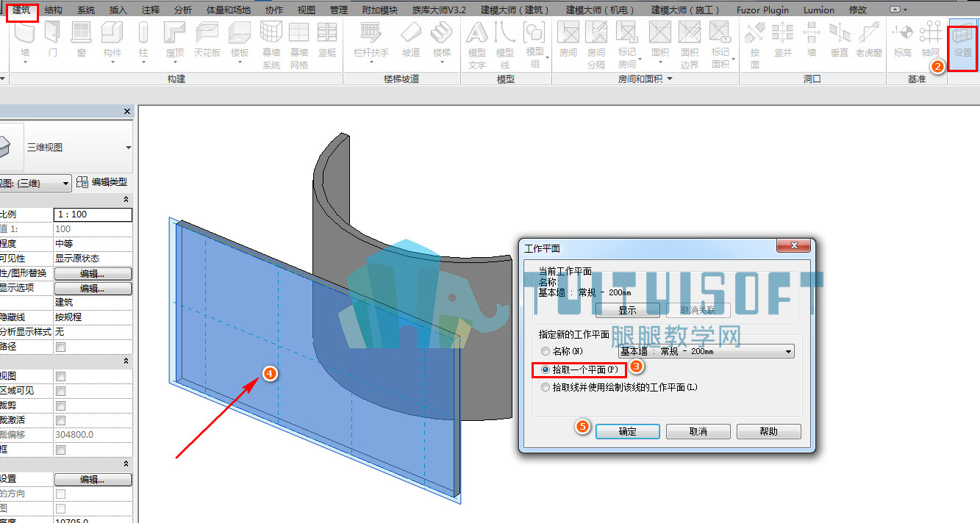Choose the Ceiling (天花板) tool
This screenshot has width=980, height=523.
207,38
